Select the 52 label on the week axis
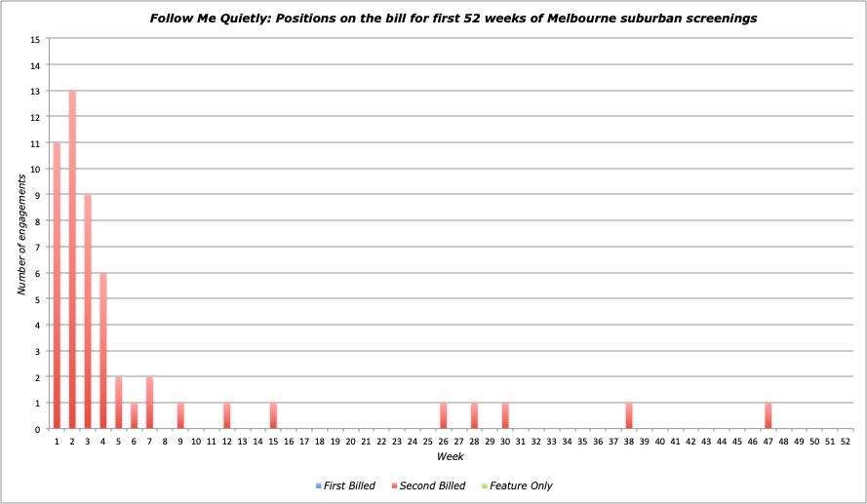867x504 pixels. (846, 442)
